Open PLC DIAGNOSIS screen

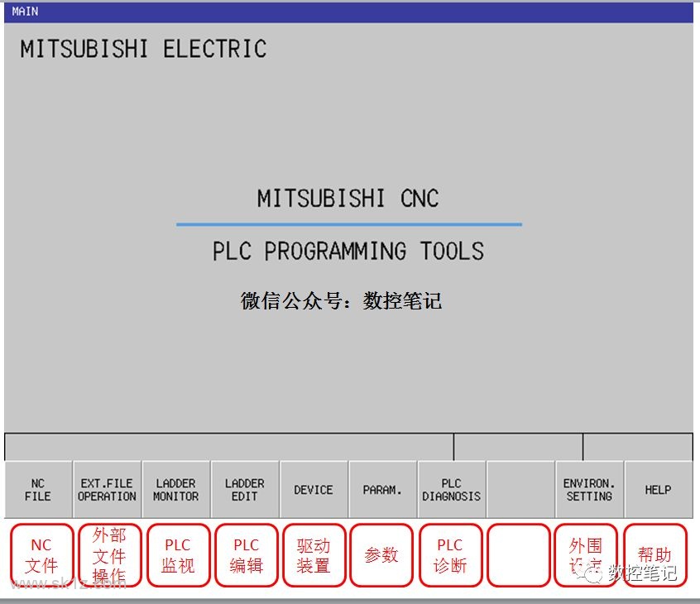point(452,490)
